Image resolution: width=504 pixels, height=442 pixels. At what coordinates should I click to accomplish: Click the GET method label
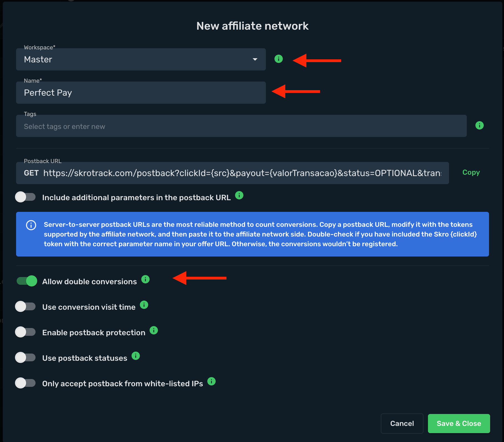pos(31,173)
